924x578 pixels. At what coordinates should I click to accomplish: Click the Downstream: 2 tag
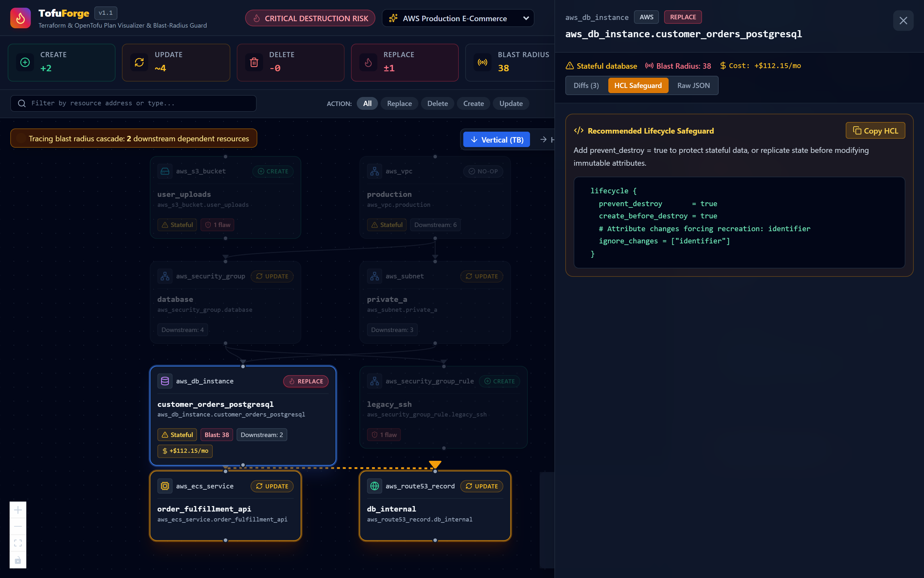tap(261, 435)
